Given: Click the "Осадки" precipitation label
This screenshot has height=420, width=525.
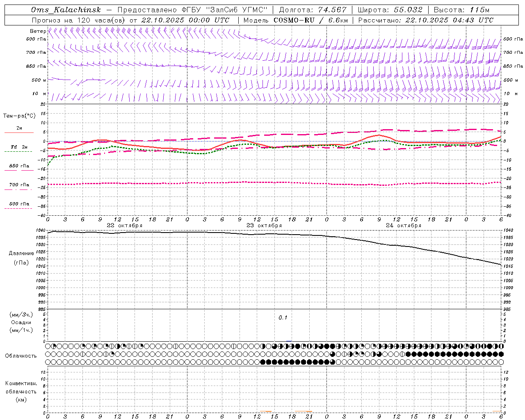Looking at the screenshot, I should pos(21,322).
